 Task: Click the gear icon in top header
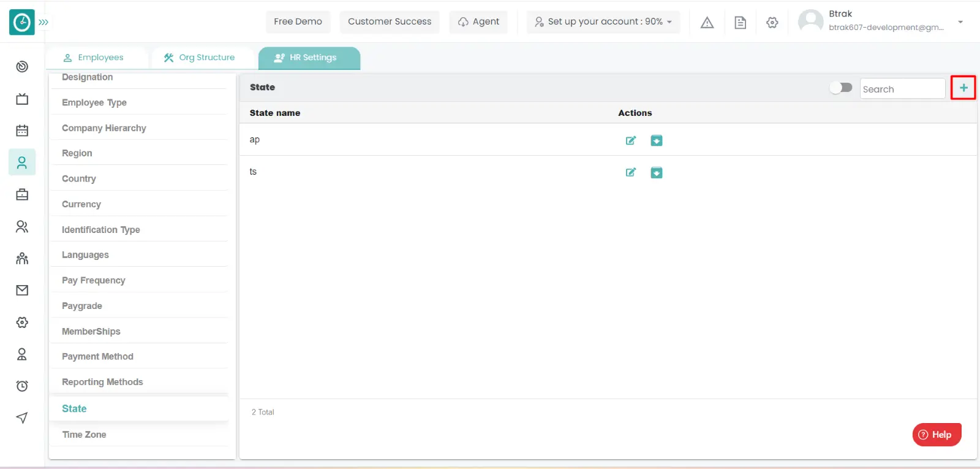point(772,23)
